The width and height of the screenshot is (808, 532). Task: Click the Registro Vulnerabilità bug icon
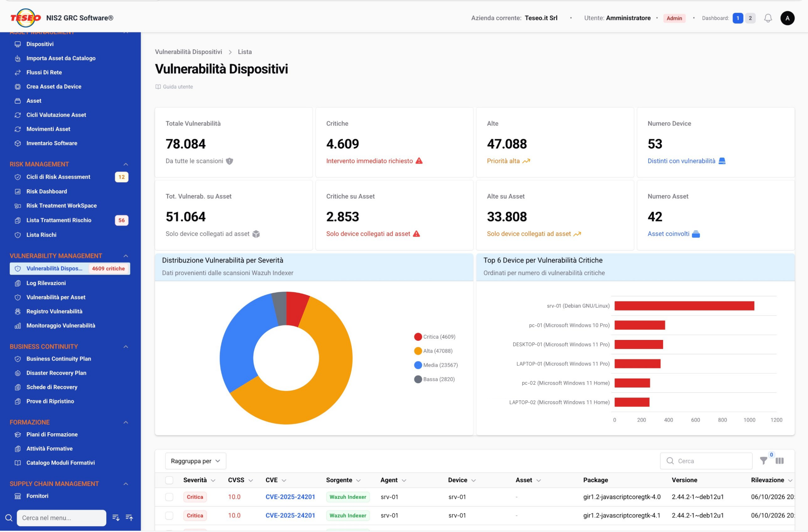(x=18, y=312)
